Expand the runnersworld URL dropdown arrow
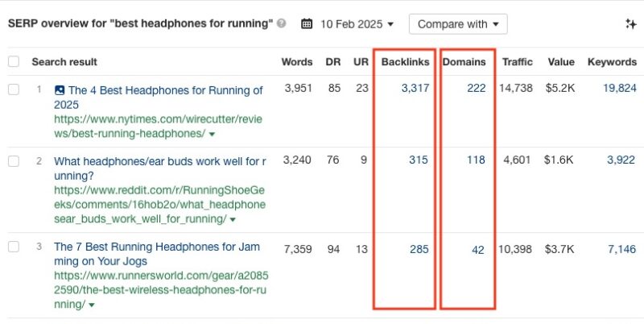This screenshot has width=644, height=324. click(x=92, y=305)
